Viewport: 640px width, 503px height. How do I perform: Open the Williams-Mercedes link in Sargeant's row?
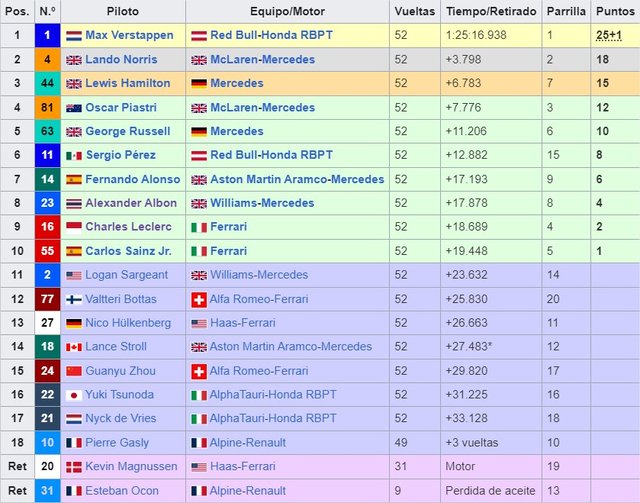259,275
